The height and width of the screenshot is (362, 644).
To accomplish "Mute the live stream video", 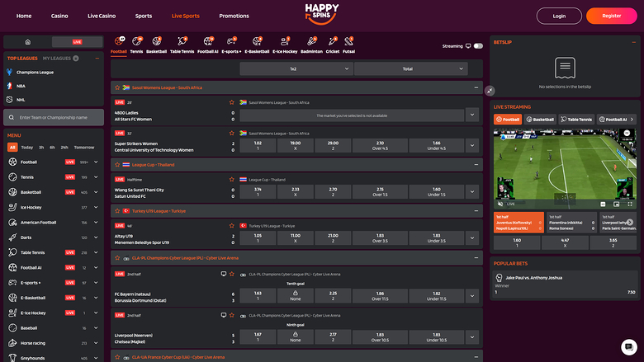I will point(500,204).
